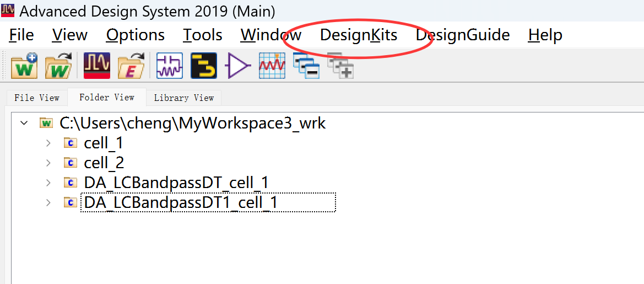This screenshot has height=284, width=644.
Task: Expand the cell_2 tree item
Action: point(48,163)
